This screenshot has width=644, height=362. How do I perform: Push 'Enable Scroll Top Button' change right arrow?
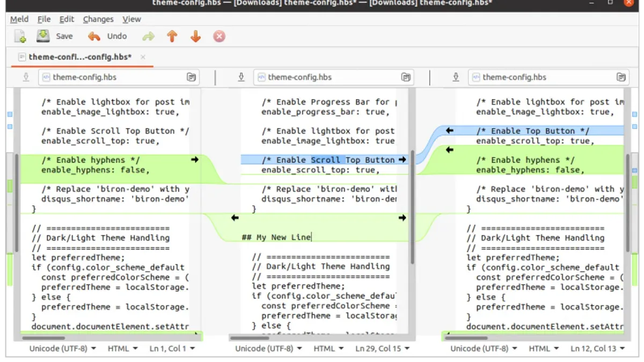(402, 160)
